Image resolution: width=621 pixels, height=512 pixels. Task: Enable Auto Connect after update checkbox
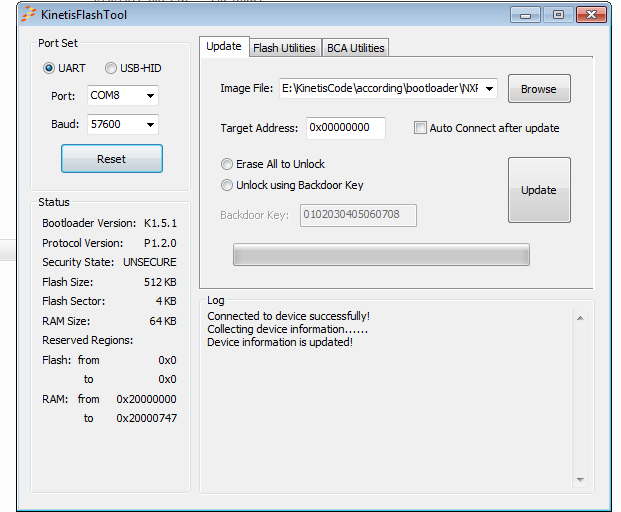(420, 128)
